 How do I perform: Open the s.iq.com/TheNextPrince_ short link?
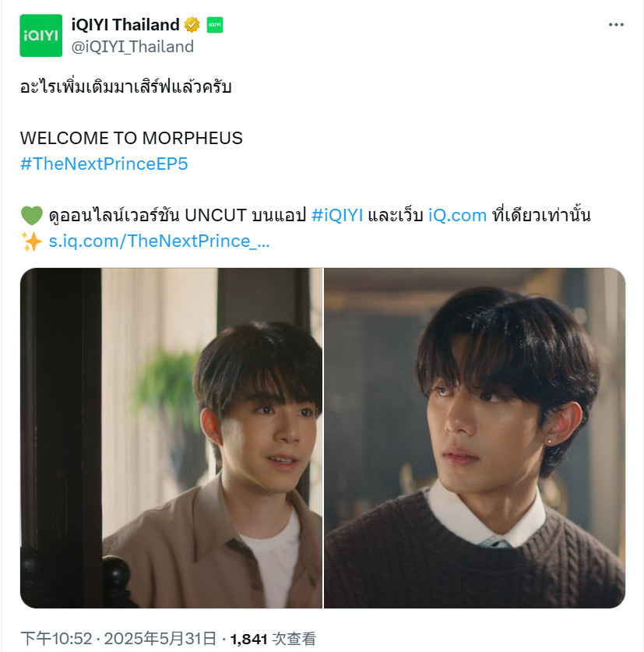[159, 241]
